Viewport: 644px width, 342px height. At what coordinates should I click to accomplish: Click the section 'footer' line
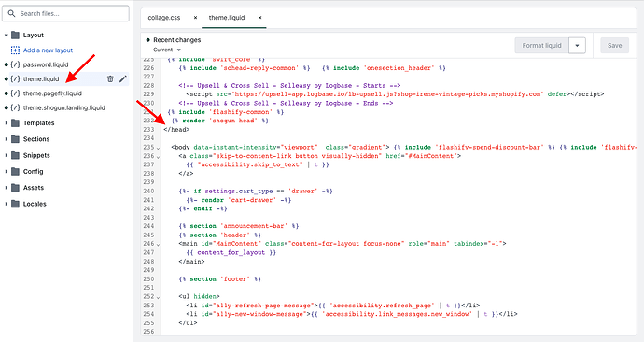(219, 279)
